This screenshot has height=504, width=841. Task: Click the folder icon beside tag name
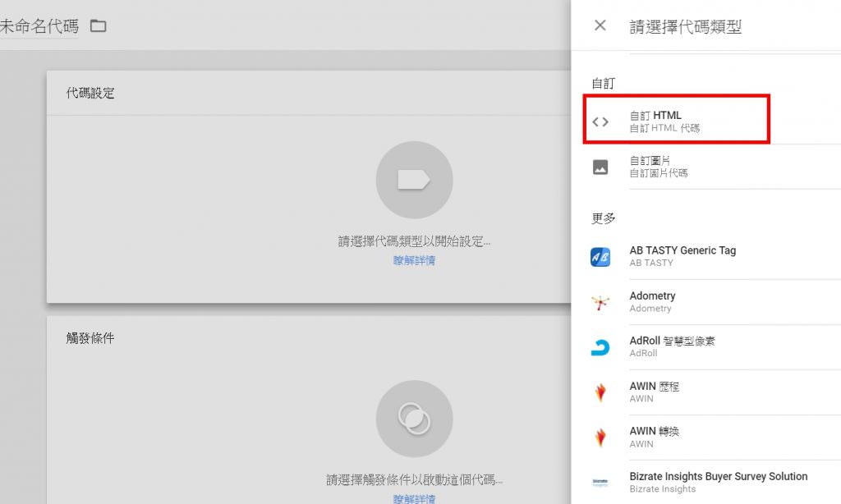99,26
